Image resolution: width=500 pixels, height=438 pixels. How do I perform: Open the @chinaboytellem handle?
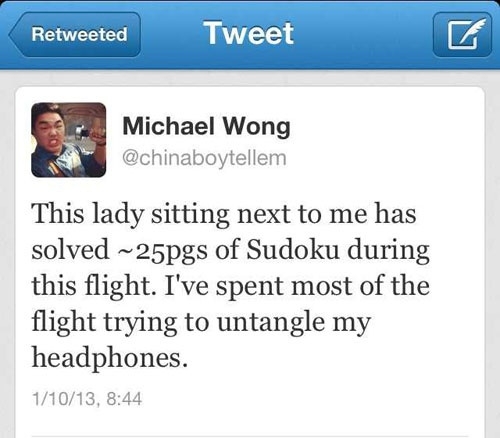tap(204, 158)
